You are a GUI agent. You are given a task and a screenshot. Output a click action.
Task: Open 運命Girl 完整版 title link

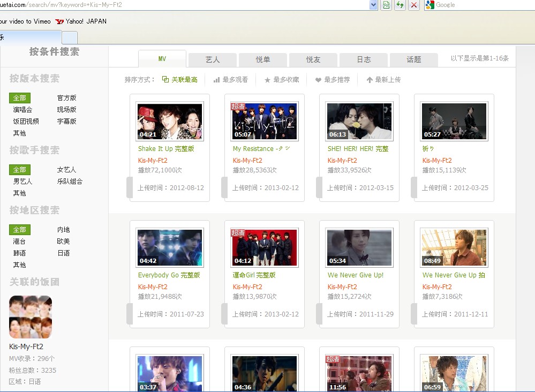254,275
